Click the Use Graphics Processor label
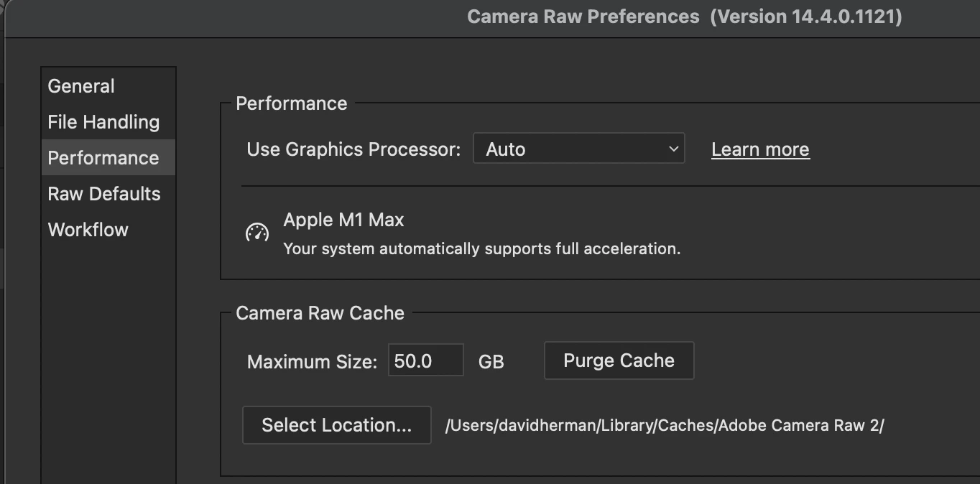The height and width of the screenshot is (484, 980). coord(353,149)
